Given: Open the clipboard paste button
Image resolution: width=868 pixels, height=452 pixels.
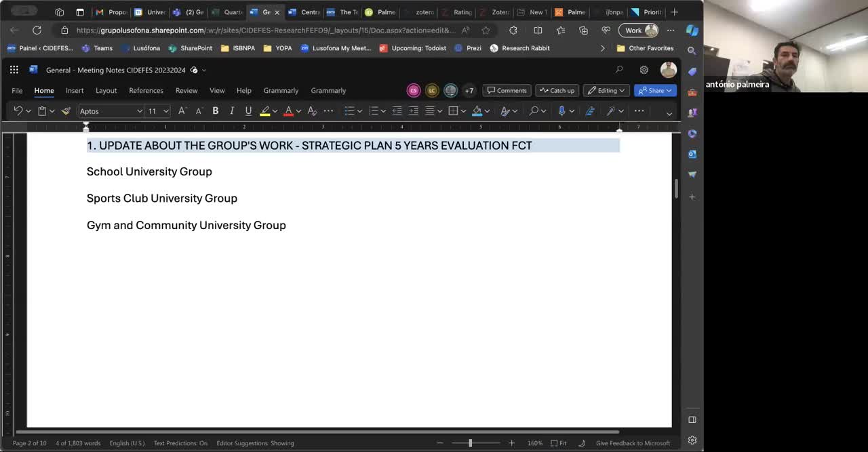Looking at the screenshot, I should point(41,110).
